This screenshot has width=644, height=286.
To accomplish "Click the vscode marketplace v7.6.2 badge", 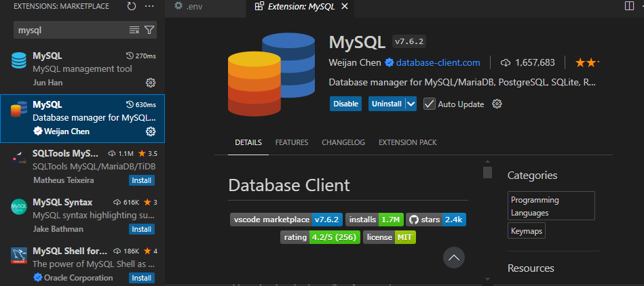I will coord(286,220).
